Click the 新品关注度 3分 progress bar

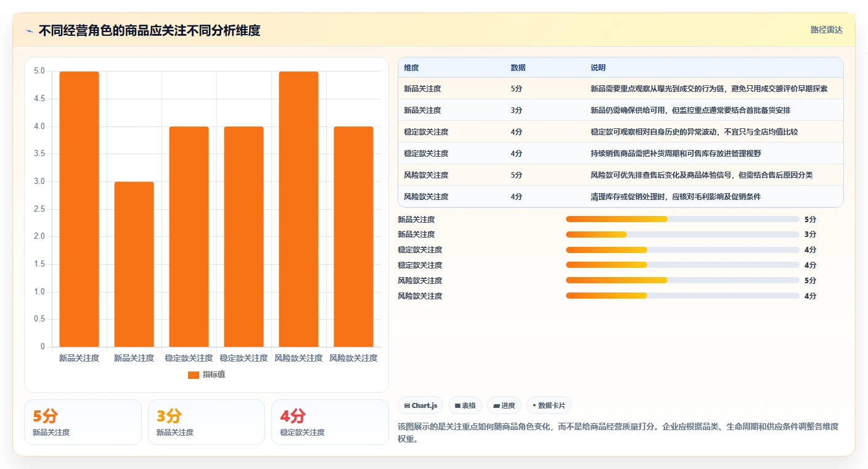coord(682,234)
